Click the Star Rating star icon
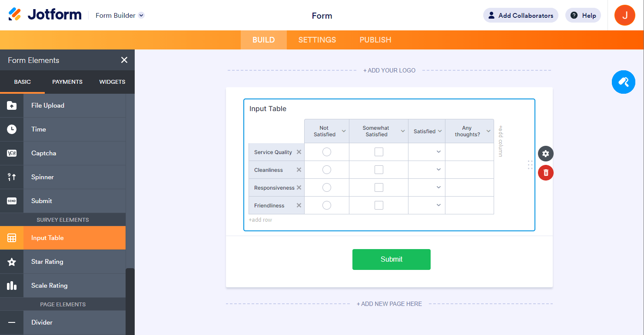 coord(12,262)
